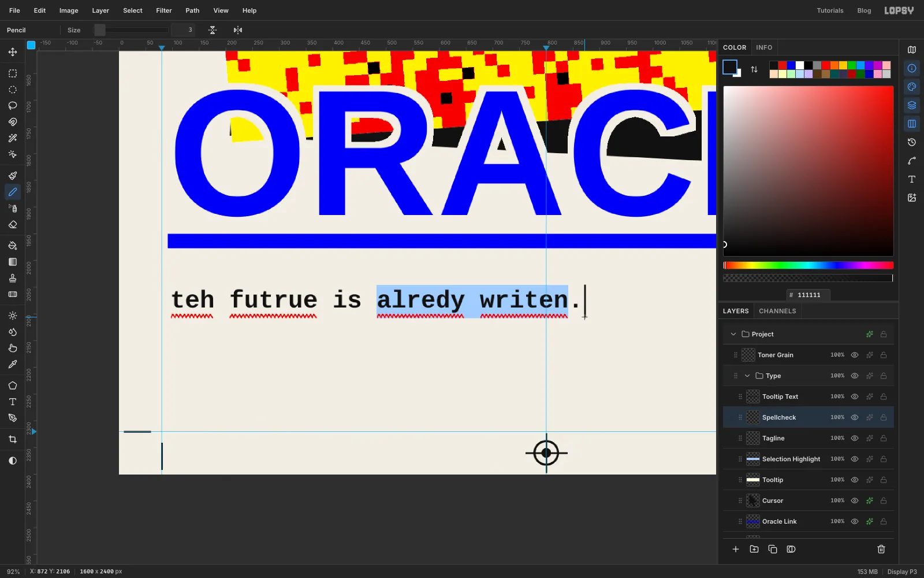Open the Blog link
This screenshot has width=924, height=578.
864,10
